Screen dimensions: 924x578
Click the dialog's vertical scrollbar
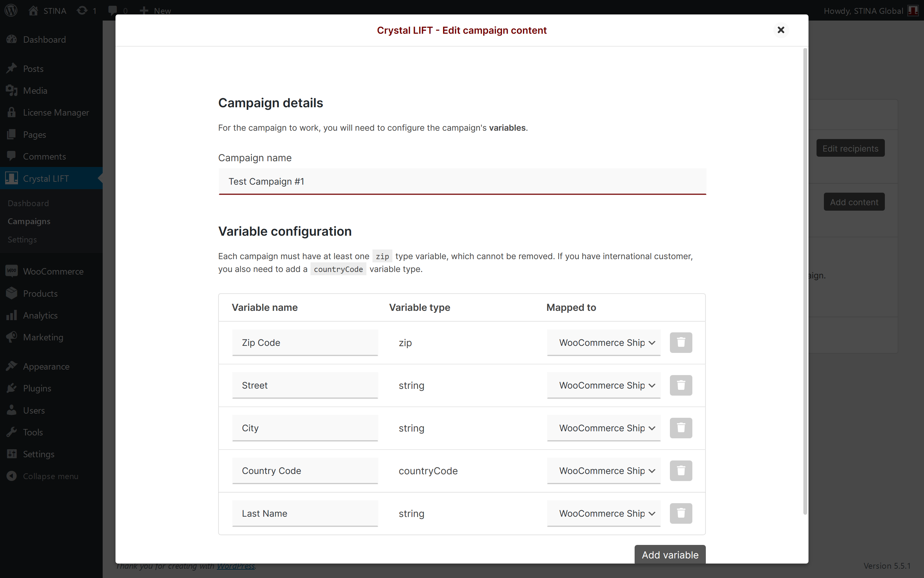coord(805,281)
